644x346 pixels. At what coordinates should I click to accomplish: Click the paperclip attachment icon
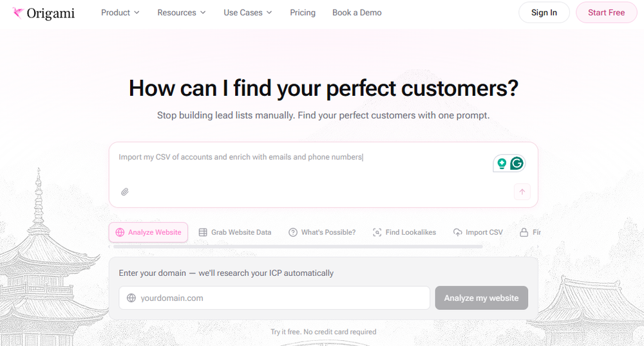click(125, 192)
